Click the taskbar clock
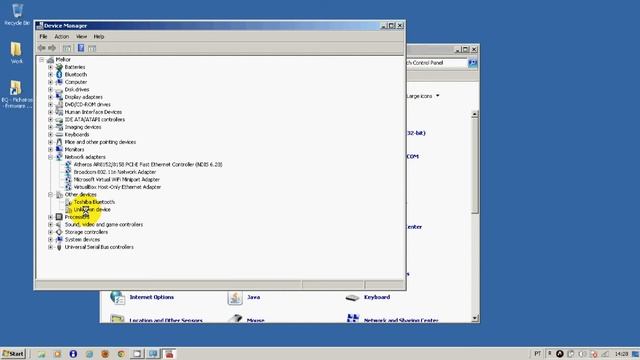Screen dimensions: 640x360 point(621,354)
